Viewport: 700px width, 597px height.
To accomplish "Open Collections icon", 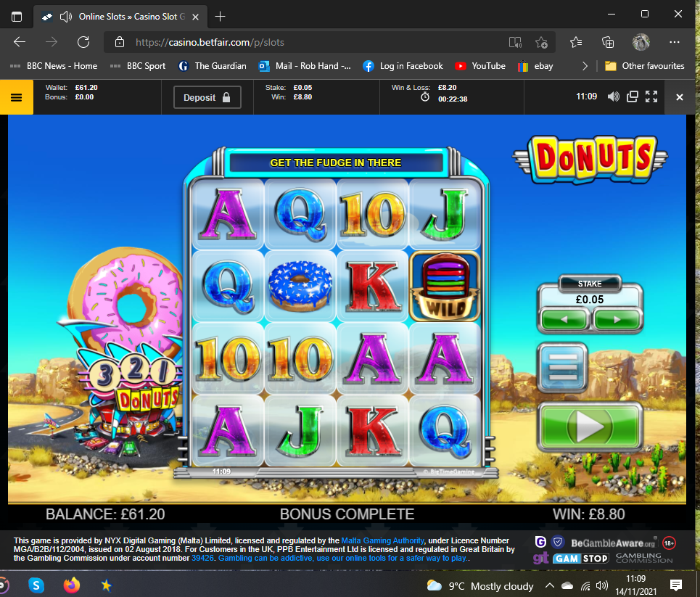I will [x=608, y=42].
